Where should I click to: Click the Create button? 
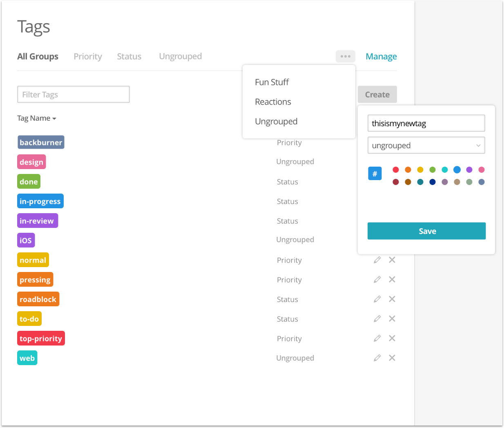[377, 94]
